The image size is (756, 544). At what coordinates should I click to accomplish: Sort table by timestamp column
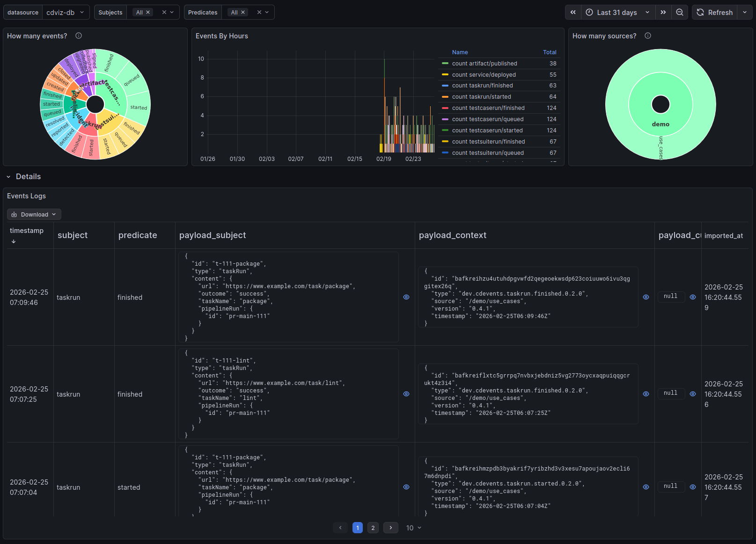tap(27, 231)
